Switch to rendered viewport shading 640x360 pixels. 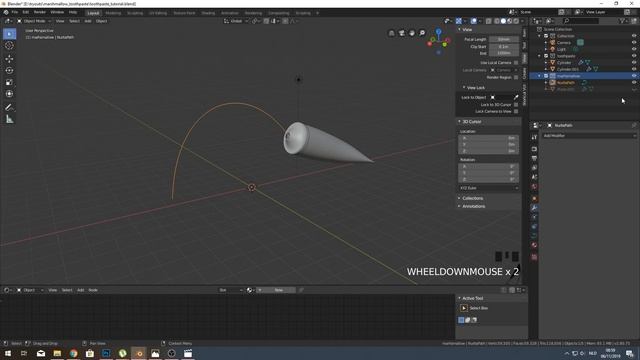[516, 21]
